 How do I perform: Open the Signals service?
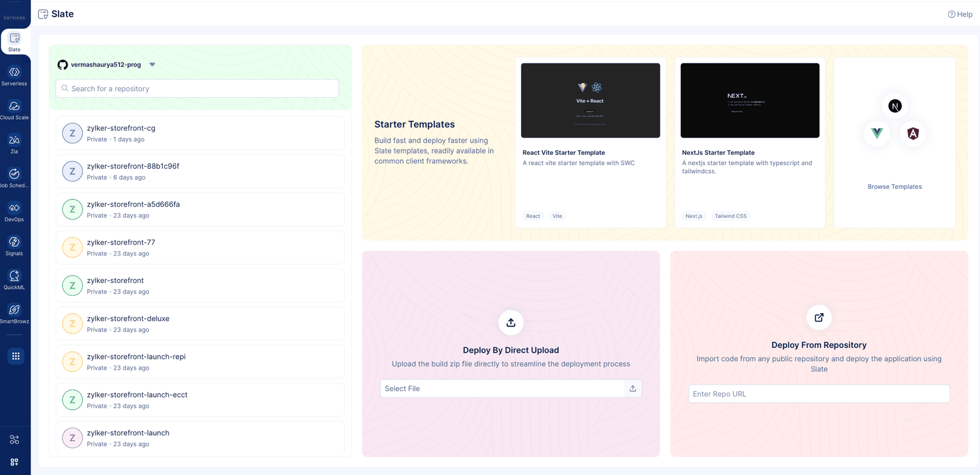(x=14, y=246)
